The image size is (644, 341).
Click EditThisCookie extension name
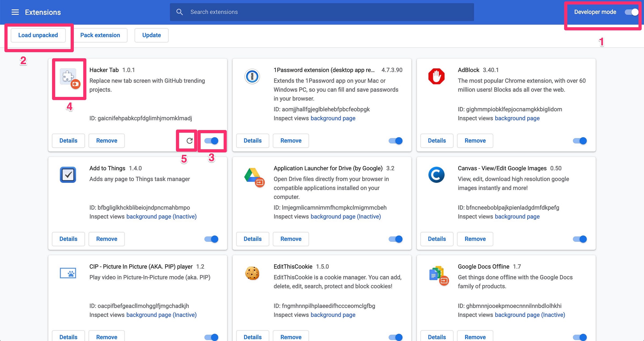click(x=293, y=267)
